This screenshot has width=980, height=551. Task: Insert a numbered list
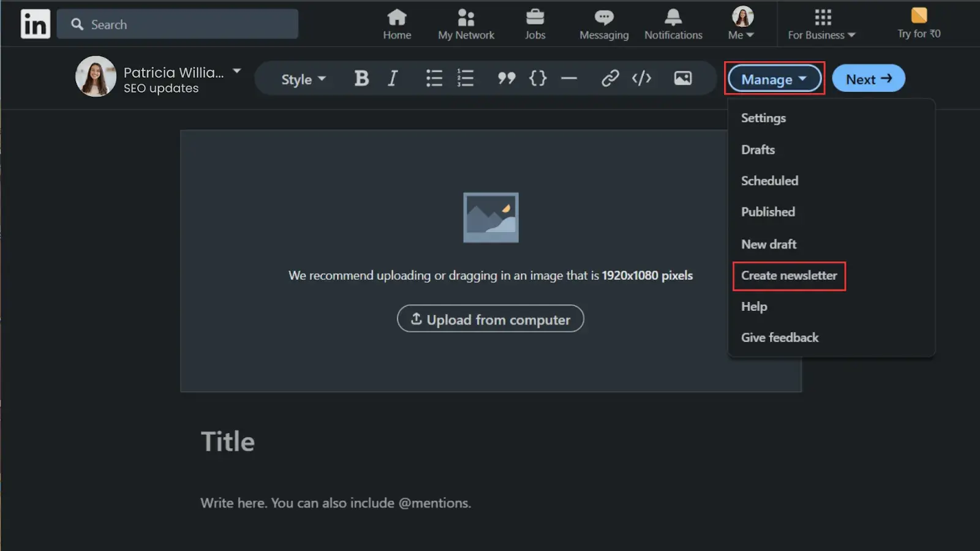click(464, 78)
